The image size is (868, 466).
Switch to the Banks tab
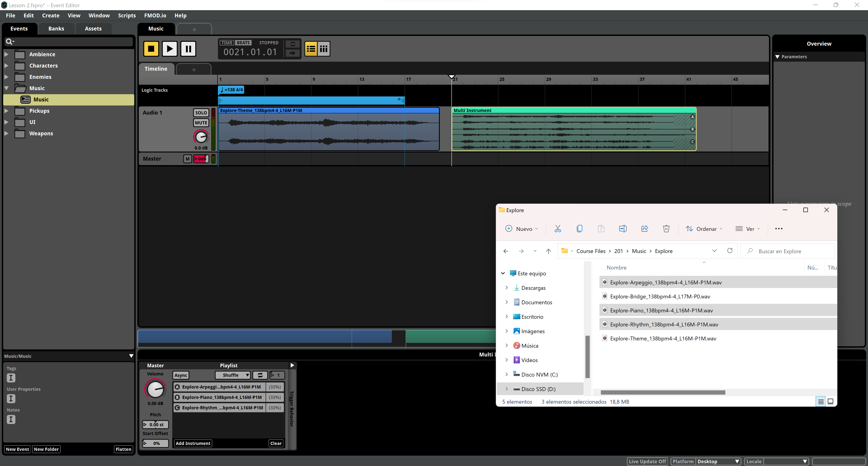56,29
